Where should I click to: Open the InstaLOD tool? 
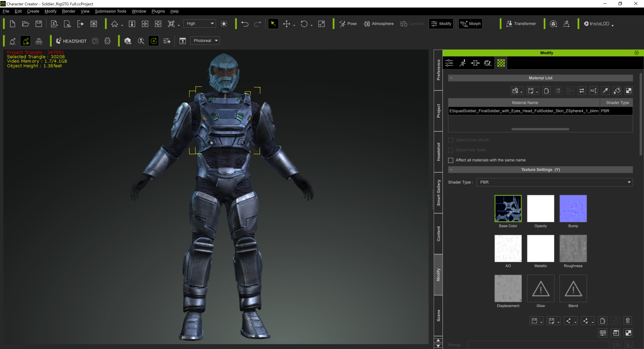click(x=596, y=24)
